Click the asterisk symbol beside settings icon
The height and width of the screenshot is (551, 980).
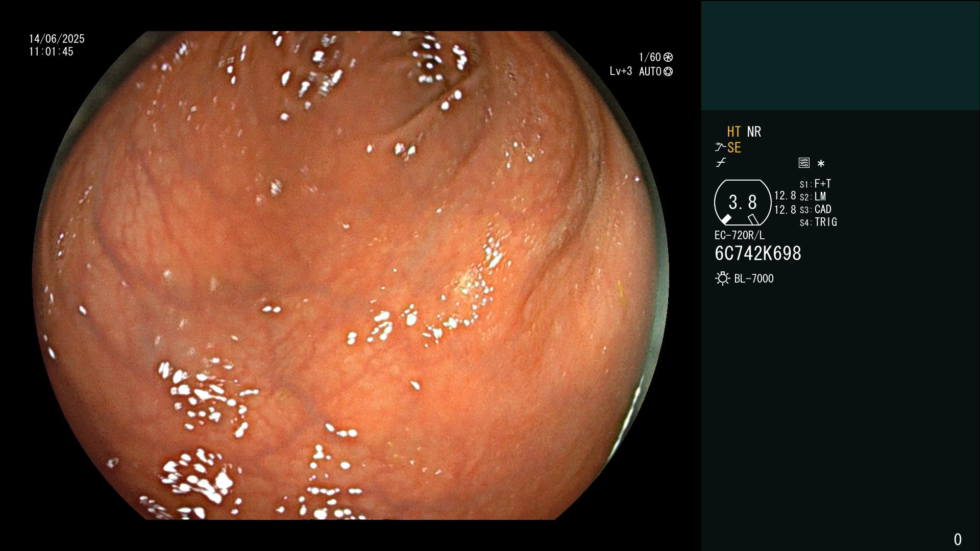(x=821, y=164)
